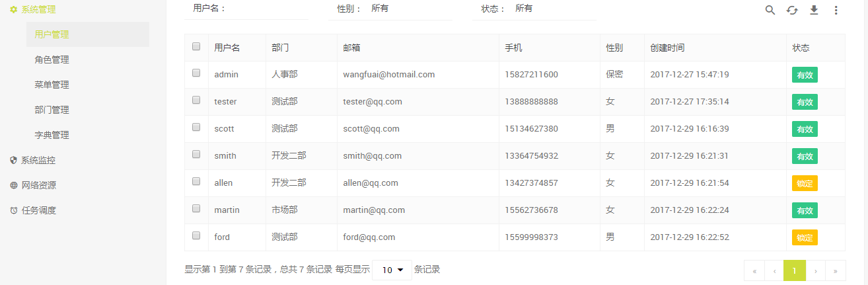Click the shield icon beside 系统监控
The image size is (868, 285).
pos(13,160)
